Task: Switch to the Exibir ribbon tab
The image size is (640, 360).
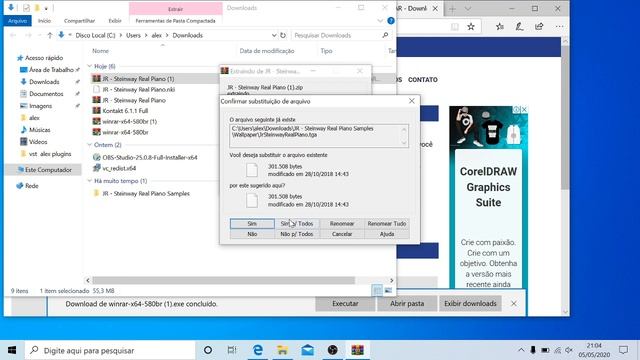Action: coord(115,21)
